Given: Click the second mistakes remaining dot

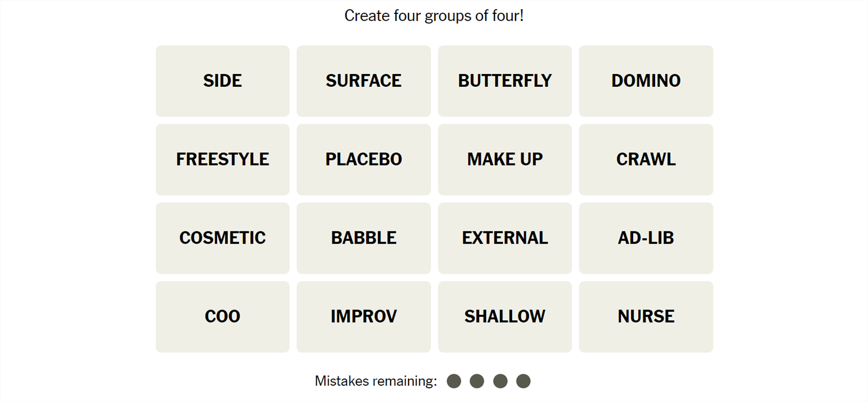Looking at the screenshot, I should click(x=477, y=381).
